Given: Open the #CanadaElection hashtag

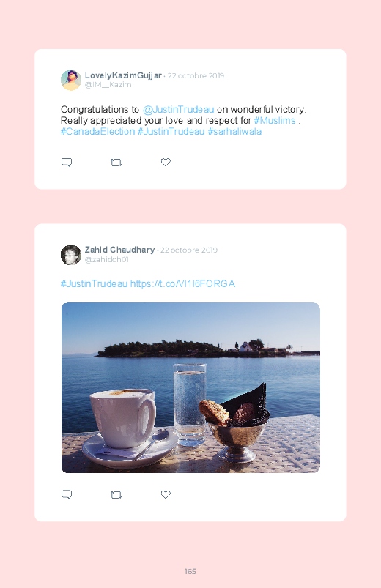Looking at the screenshot, I should point(97,132).
